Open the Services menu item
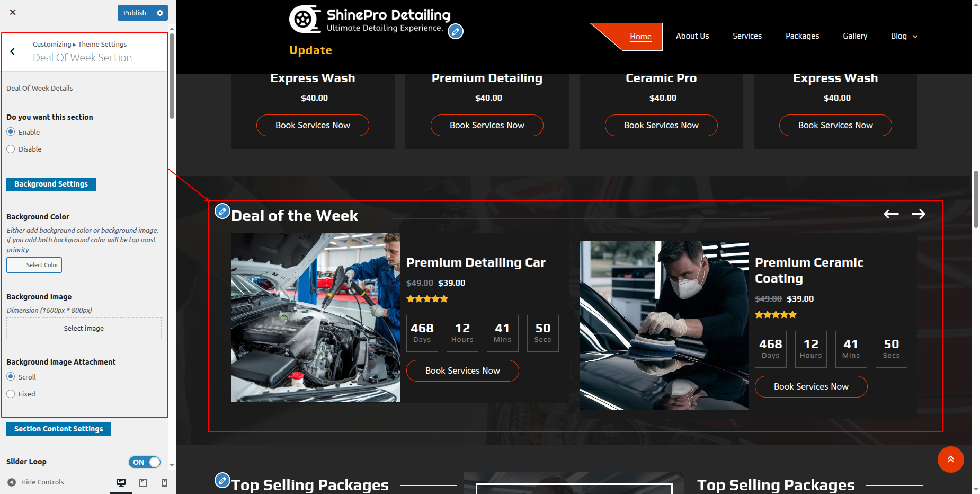The image size is (980, 494). (x=747, y=36)
